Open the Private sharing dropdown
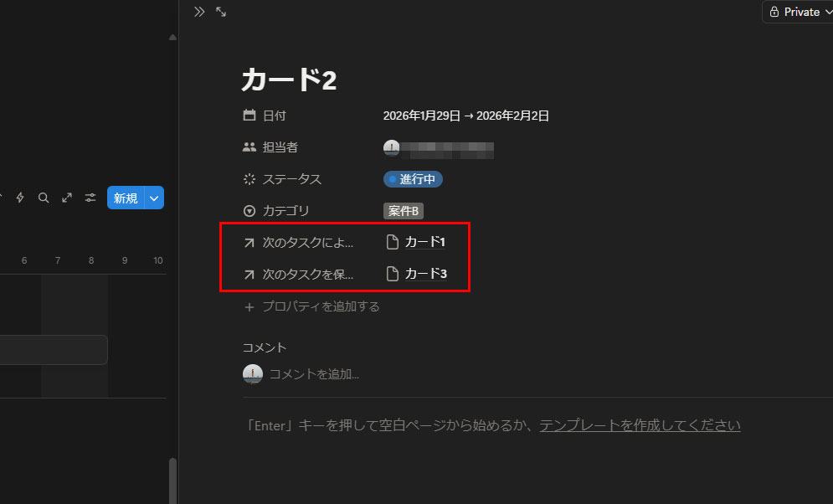 (x=796, y=12)
